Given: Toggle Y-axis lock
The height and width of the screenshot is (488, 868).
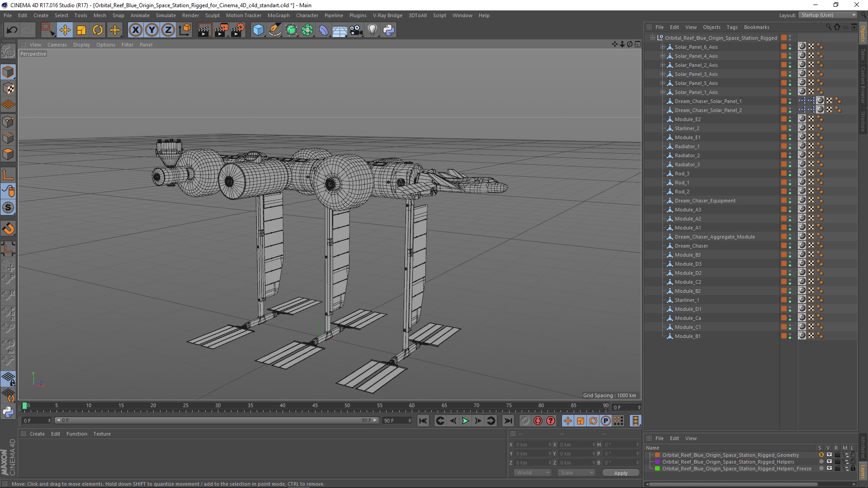Looking at the screenshot, I should coord(152,30).
